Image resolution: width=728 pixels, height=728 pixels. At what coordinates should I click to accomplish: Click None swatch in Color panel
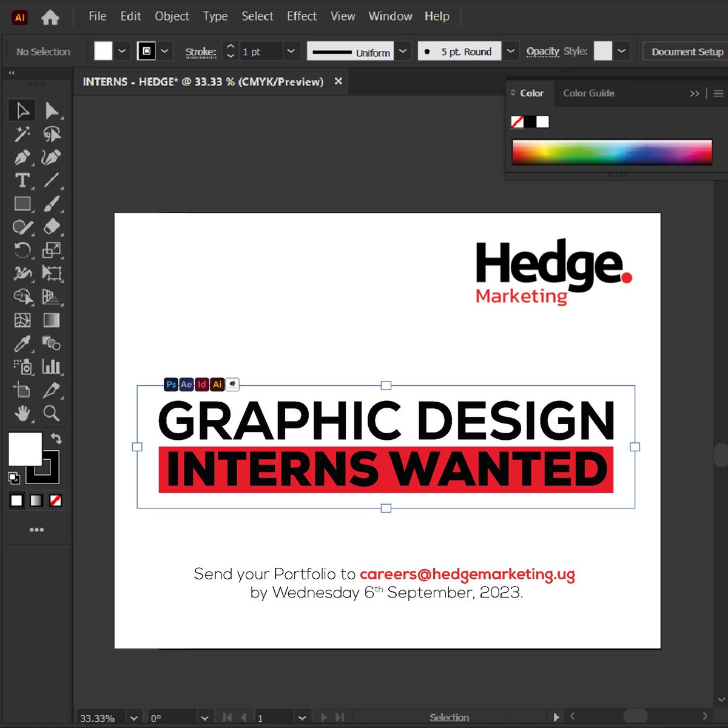click(x=517, y=122)
